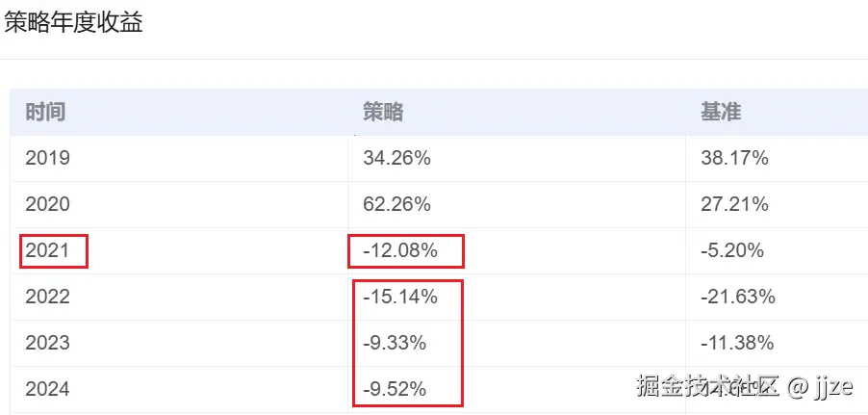Click the 38.17% benchmark value

pyautogui.click(x=734, y=159)
